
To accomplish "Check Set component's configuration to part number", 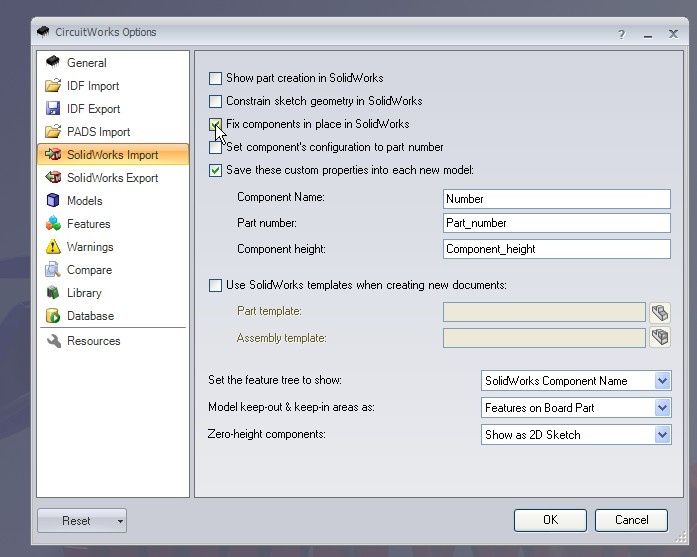I will 215,148.
